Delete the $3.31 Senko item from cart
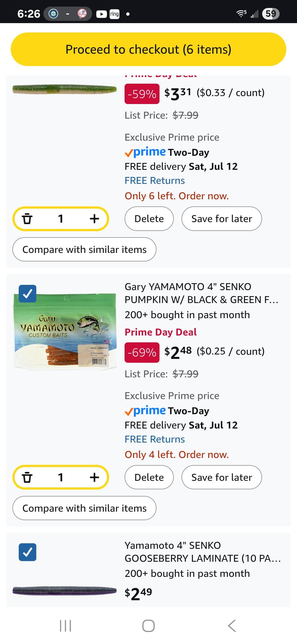Screen dimensions: 297x644 tap(149, 219)
